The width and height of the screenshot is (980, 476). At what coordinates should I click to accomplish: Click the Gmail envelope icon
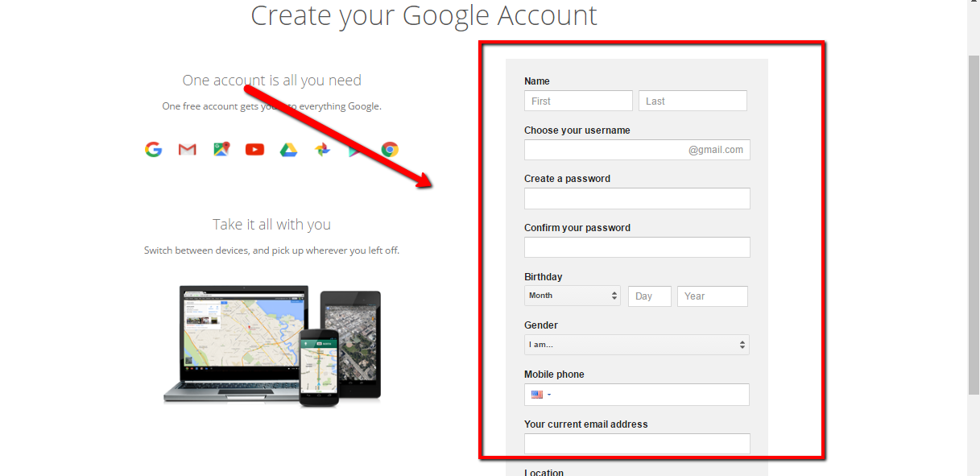coord(188,149)
